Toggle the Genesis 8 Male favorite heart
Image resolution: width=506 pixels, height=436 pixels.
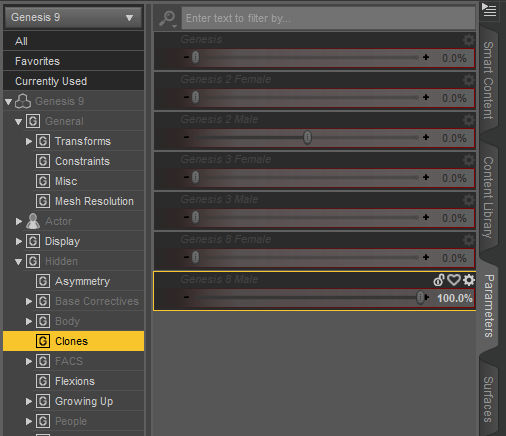pyautogui.click(x=454, y=280)
